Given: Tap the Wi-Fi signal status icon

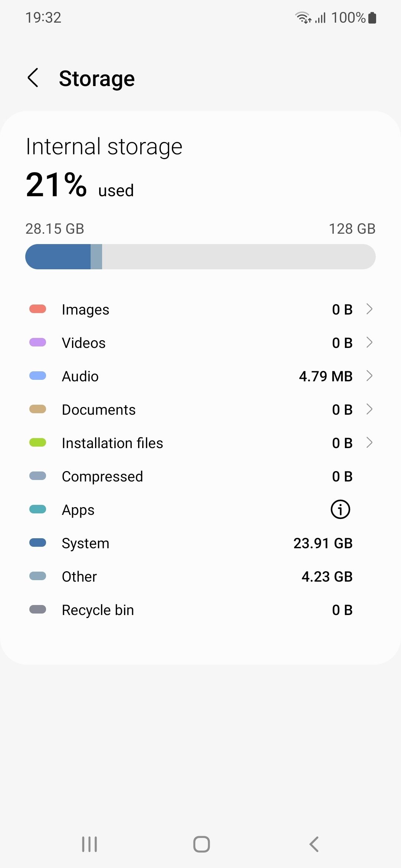Looking at the screenshot, I should (303, 17).
